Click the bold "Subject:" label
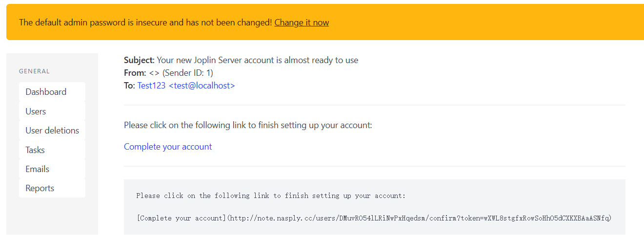644x242 pixels. [139, 60]
